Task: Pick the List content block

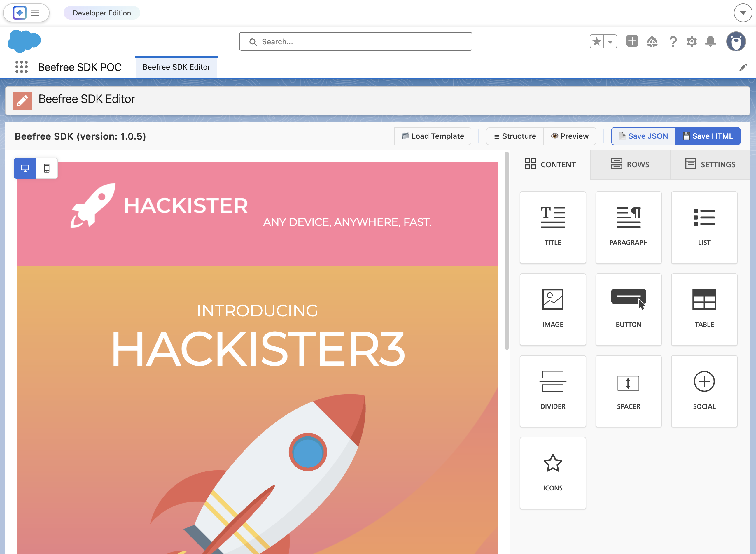Action: (x=704, y=227)
